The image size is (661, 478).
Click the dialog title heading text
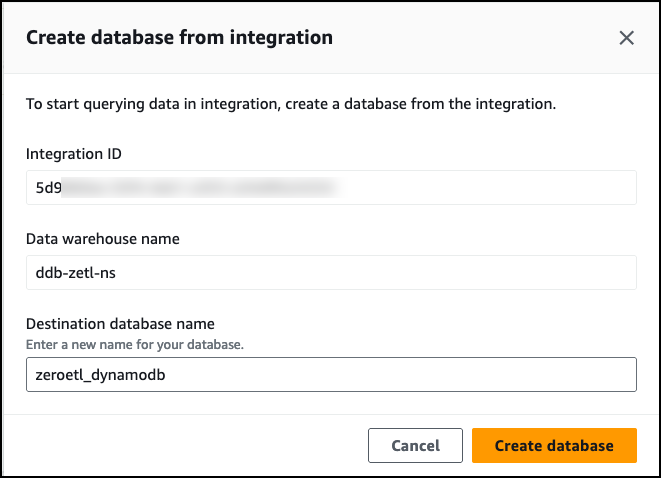tap(179, 38)
